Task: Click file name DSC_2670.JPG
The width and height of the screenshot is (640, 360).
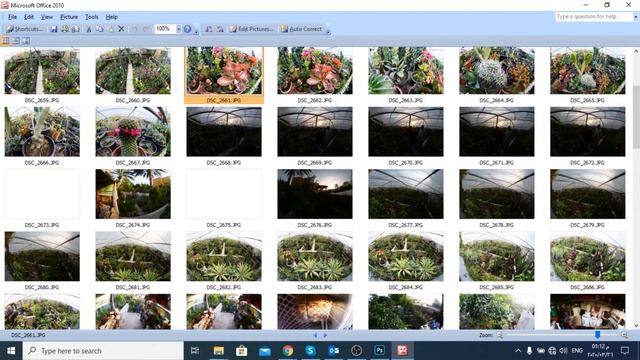Action: click(406, 162)
